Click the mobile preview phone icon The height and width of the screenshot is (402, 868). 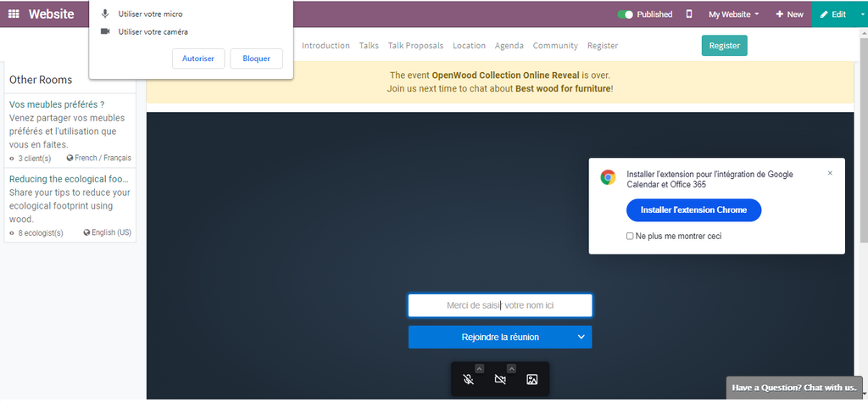point(689,14)
